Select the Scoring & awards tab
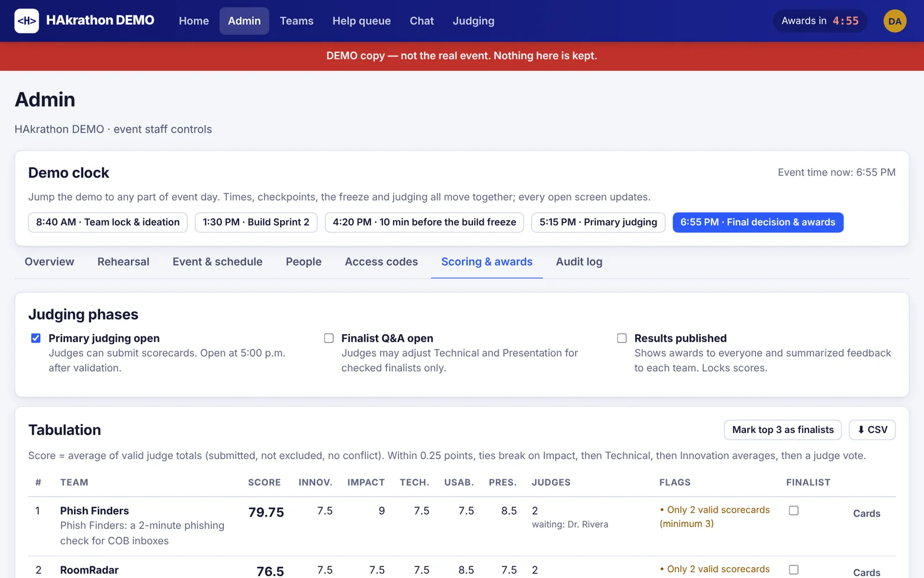The image size is (924, 578). click(x=487, y=262)
